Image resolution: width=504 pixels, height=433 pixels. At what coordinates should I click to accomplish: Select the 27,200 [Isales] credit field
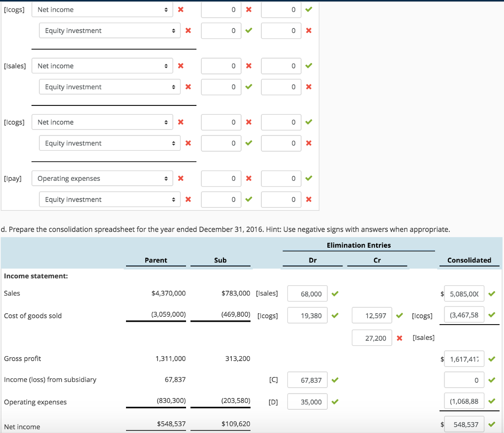tap(372, 337)
